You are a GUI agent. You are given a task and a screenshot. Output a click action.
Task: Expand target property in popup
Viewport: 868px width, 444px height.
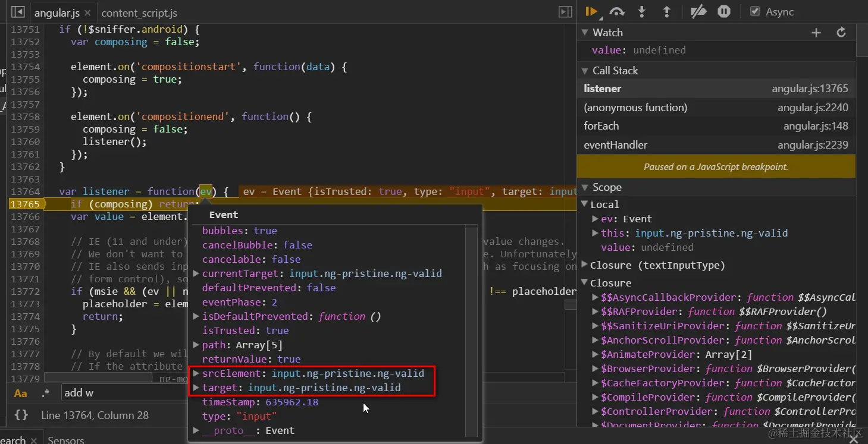point(196,388)
